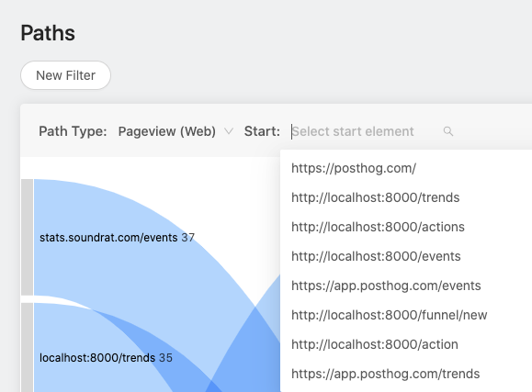Image resolution: width=532 pixels, height=392 pixels.
Task: Click gray bar of stats.soundrat.com/events node
Action: point(28,237)
